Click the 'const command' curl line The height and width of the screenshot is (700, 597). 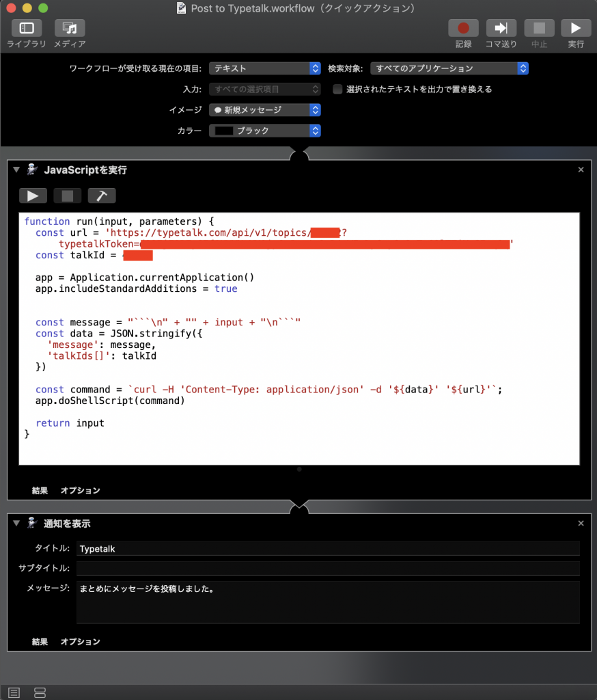point(268,389)
